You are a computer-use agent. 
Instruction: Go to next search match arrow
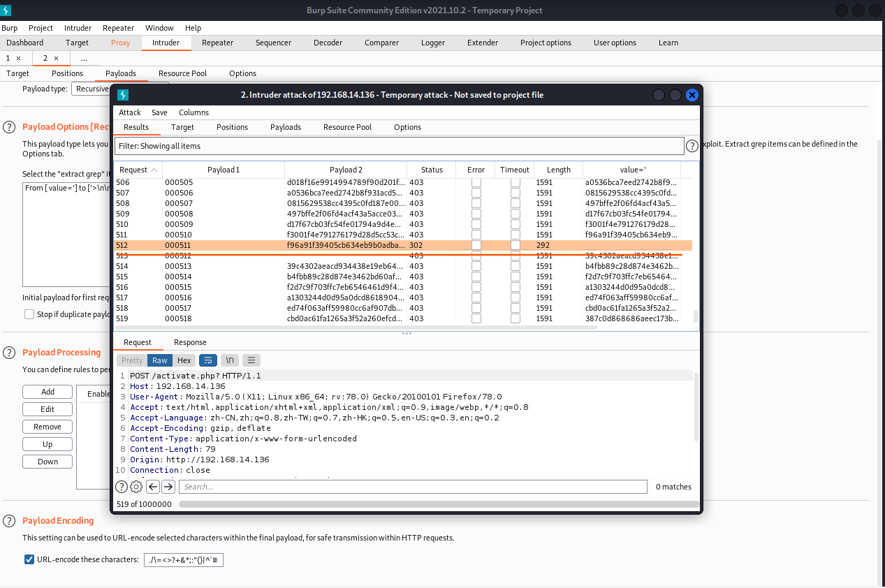pos(168,487)
